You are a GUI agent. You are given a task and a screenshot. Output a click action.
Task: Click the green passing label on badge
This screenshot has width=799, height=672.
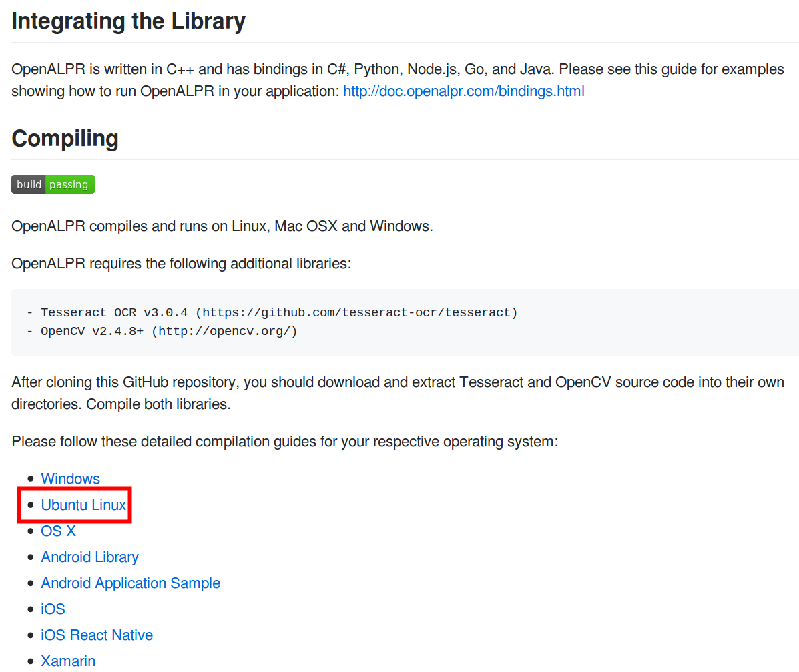[69, 184]
